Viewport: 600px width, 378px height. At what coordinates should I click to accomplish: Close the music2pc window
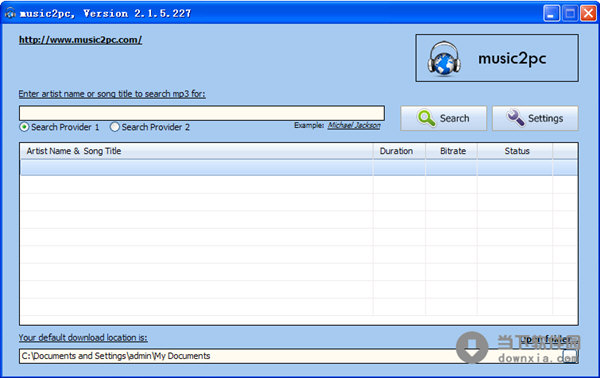[x=589, y=14]
